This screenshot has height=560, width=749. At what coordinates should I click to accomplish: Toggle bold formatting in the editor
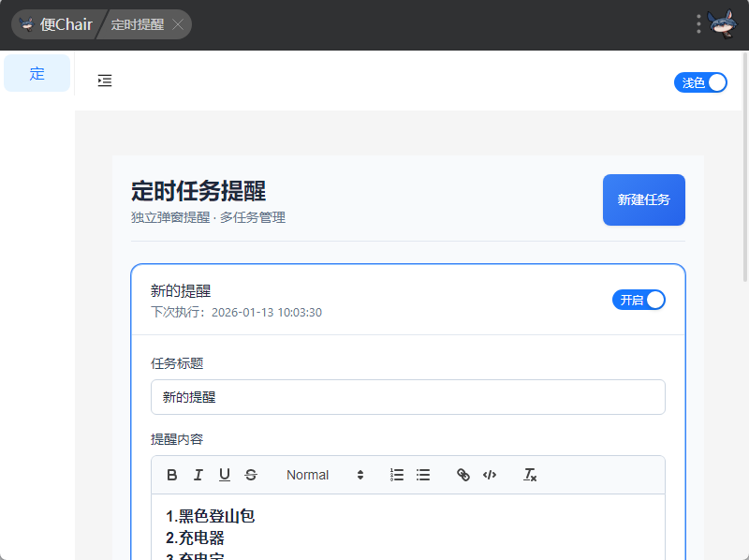click(x=172, y=475)
